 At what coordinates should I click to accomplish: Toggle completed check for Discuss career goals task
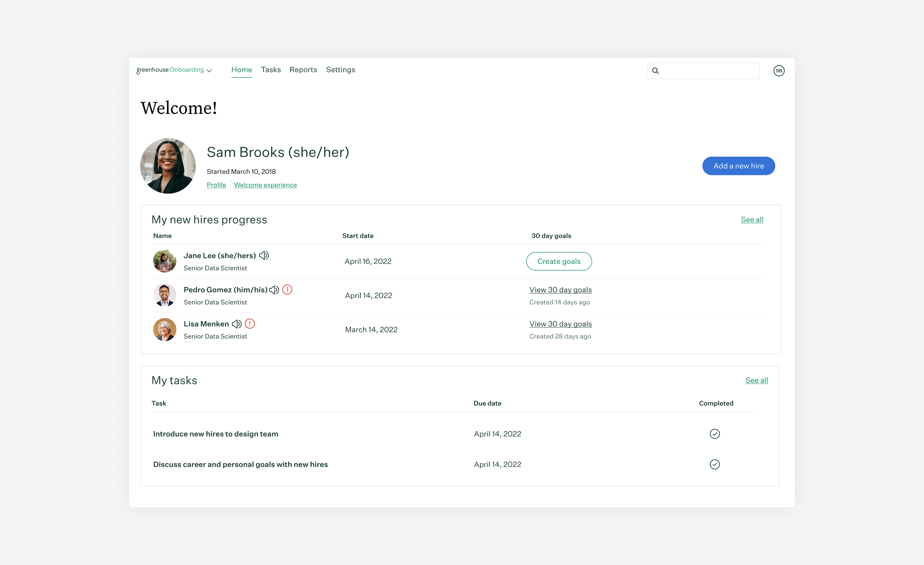(714, 465)
